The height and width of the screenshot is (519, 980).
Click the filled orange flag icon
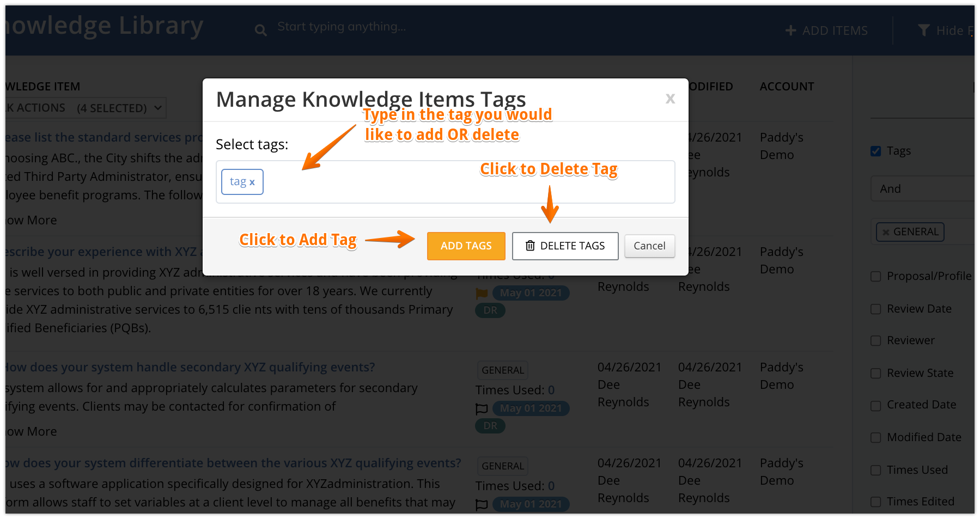[482, 293]
